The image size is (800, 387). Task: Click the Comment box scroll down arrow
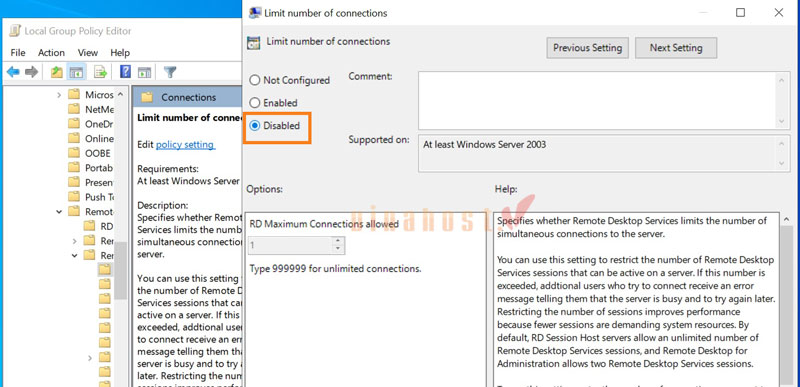(781, 121)
